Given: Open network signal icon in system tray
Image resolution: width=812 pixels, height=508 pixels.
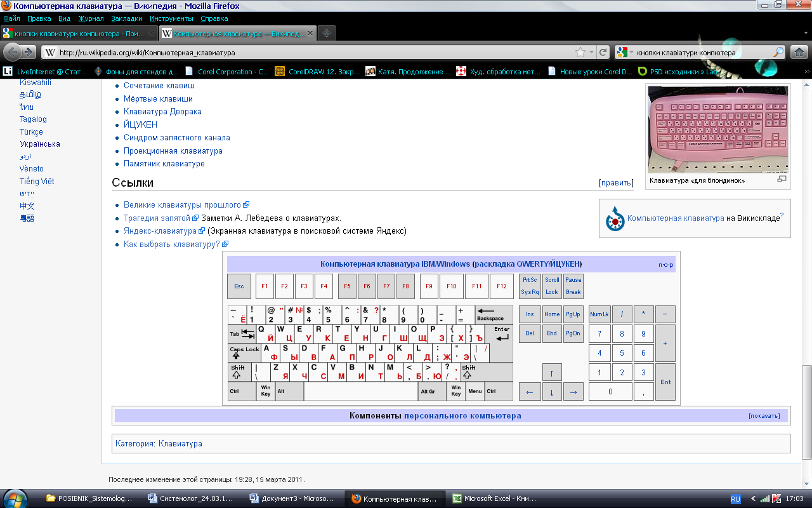Looking at the screenshot, I should [x=765, y=499].
